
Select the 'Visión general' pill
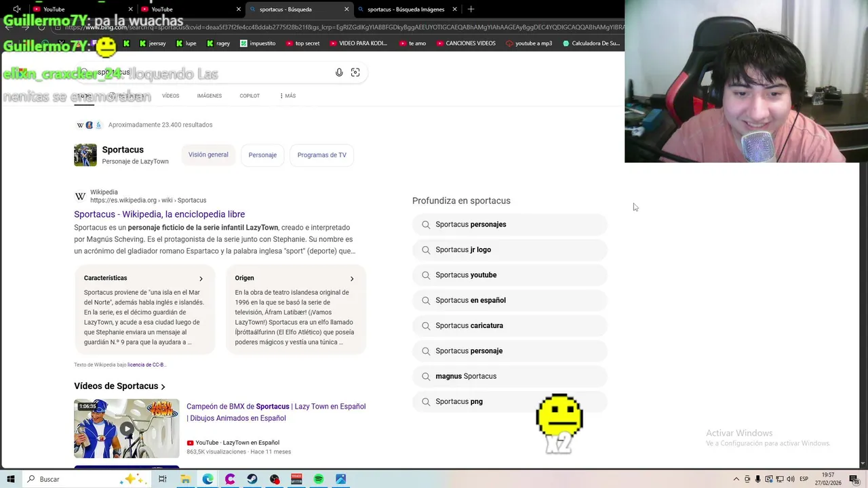coord(208,155)
